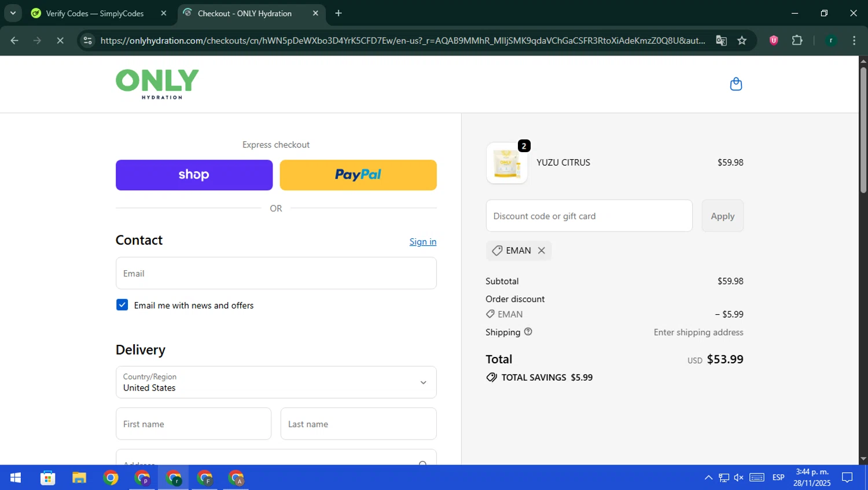
Task: Open Chrome profile P taskbar icon
Action: pos(142,478)
